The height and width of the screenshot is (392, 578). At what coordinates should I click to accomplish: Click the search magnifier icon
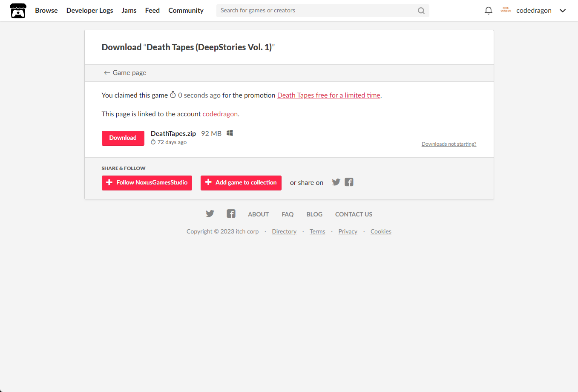coord(421,11)
